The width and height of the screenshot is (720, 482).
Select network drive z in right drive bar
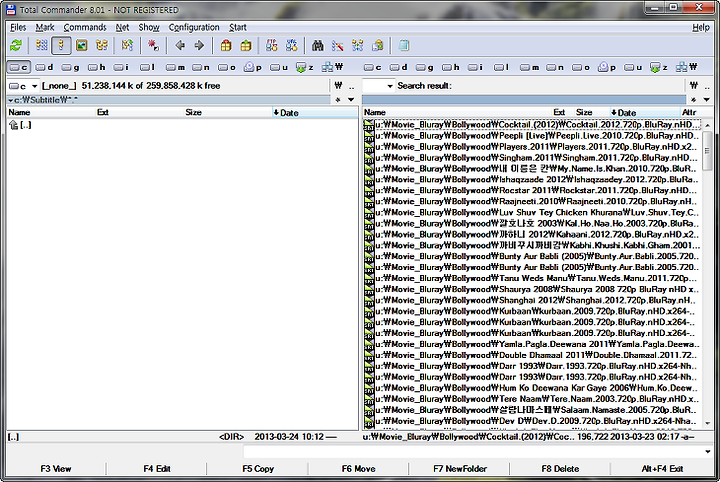659,67
